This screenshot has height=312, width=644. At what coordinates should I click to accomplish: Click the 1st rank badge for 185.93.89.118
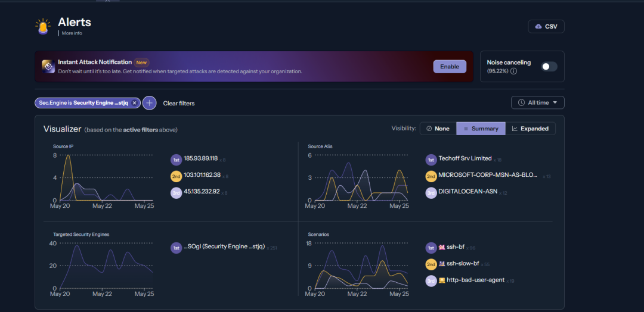(x=176, y=160)
